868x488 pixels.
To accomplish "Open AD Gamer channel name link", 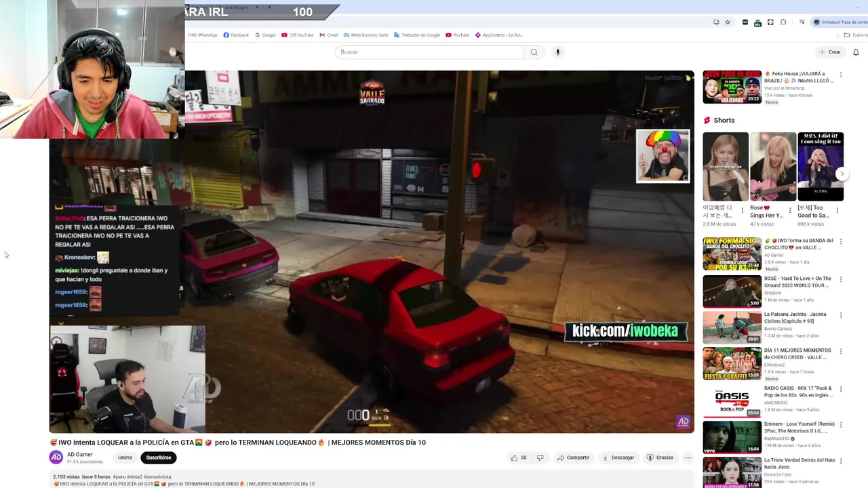I will pyautogui.click(x=80, y=455).
